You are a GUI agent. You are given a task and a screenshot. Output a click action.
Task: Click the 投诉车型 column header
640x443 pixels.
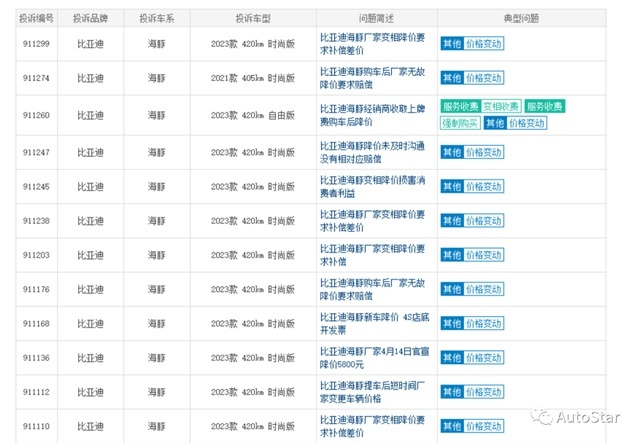click(x=253, y=18)
